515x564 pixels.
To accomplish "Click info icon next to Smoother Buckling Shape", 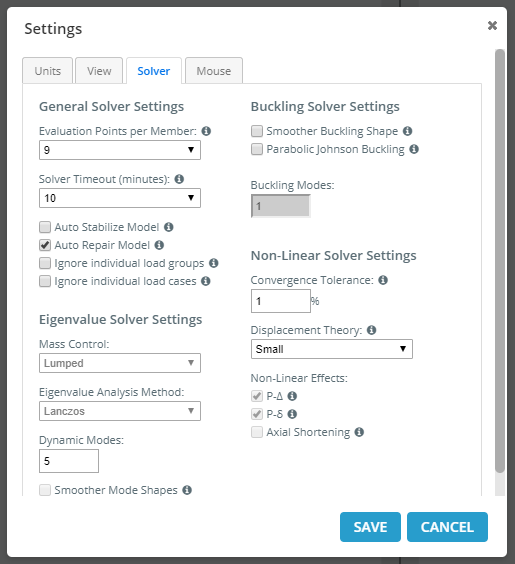I will pyautogui.click(x=407, y=131).
